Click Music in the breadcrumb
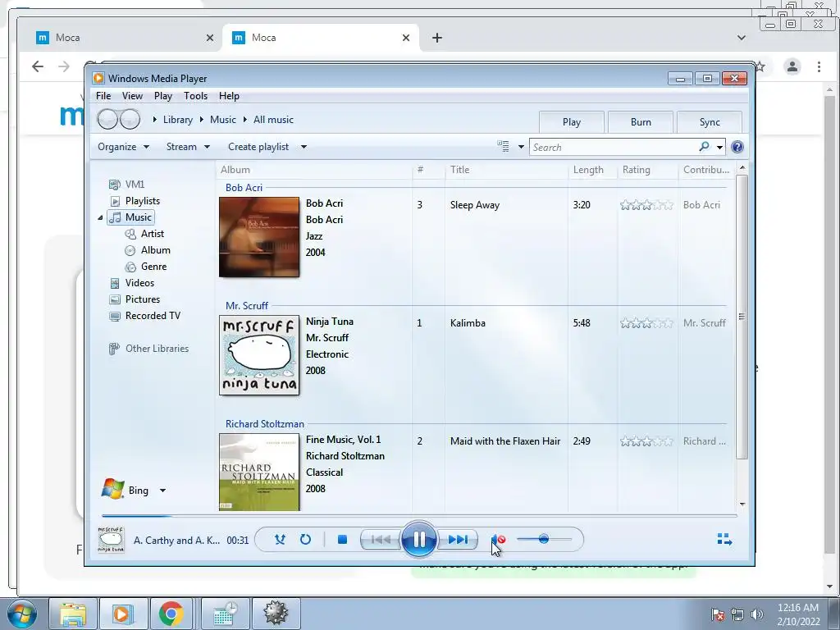 coord(223,120)
